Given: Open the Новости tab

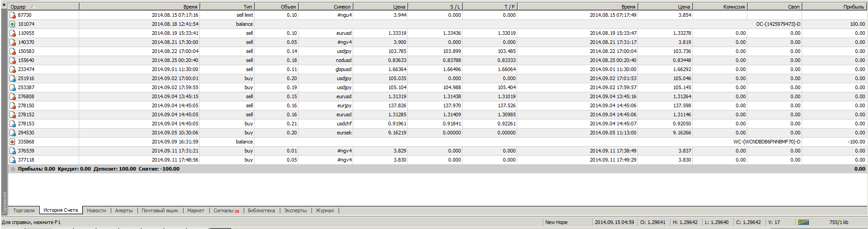Looking at the screenshot, I should pyautogui.click(x=96, y=210).
